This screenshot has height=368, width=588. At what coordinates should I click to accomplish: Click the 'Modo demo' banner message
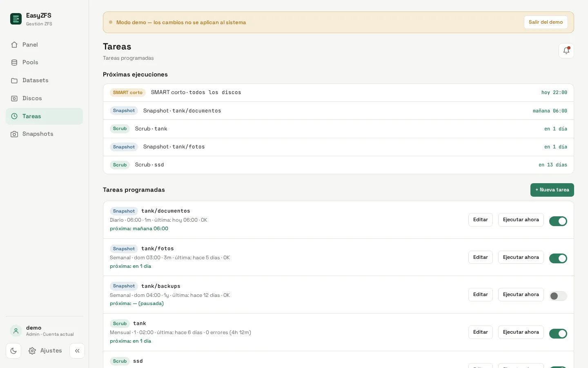tap(181, 22)
